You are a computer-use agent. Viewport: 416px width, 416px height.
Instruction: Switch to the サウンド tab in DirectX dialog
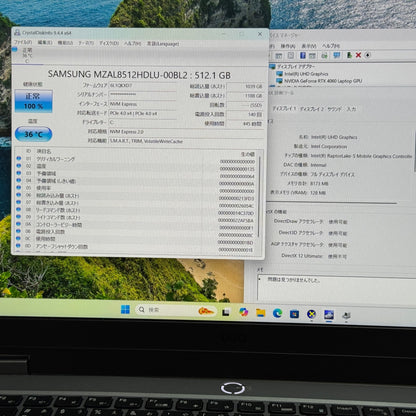[334, 109]
